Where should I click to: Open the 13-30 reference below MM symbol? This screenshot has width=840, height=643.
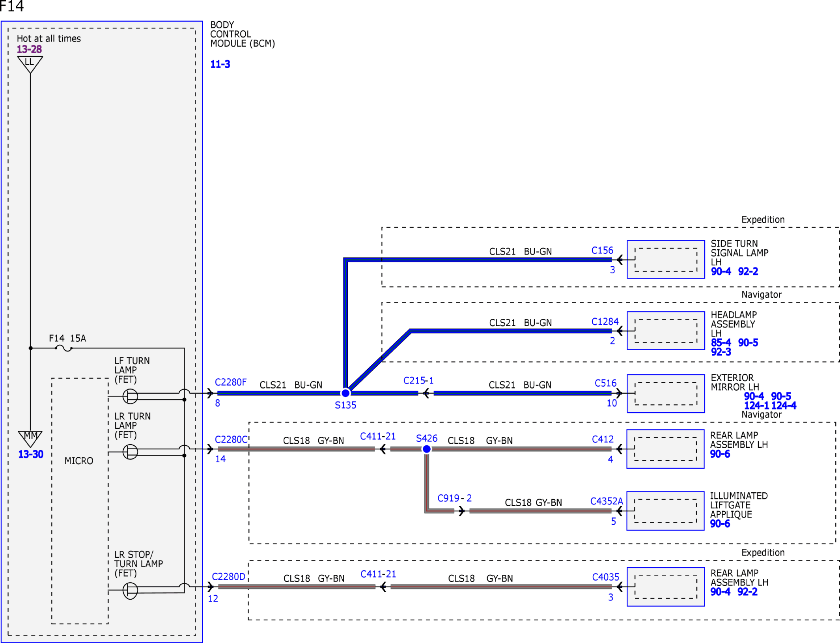pyautogui.click(x=31, y=454)
